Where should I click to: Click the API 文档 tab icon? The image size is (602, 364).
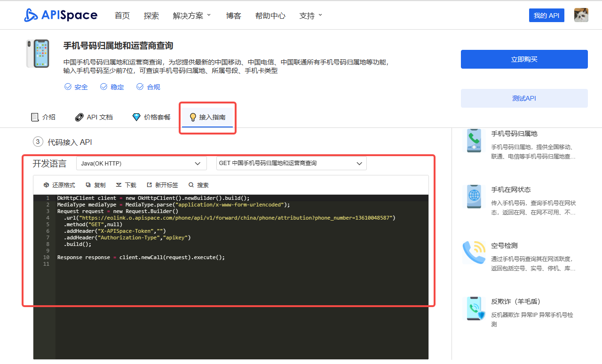click(79, 117)
